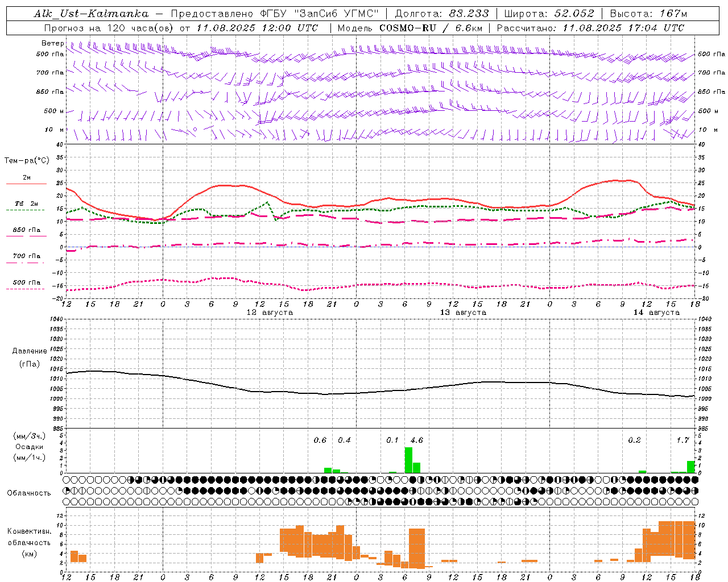Select the text Предоставлено ФГБУ "ЗапСиб УГМС"
The width and height of the screenshot is (728, 582).
[275, 14]
